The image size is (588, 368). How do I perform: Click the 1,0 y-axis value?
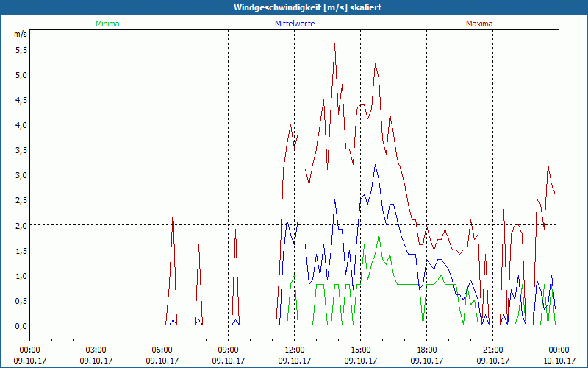pyautogui.click(x=21, y=276)
